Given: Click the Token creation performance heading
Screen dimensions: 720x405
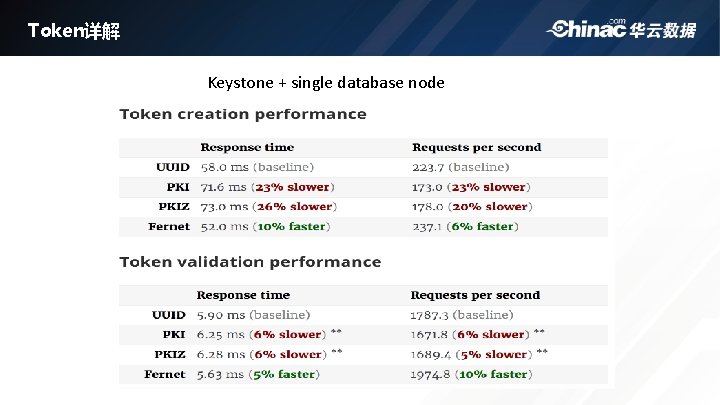Looking at the screenshot, I should [x=243, y=114].
